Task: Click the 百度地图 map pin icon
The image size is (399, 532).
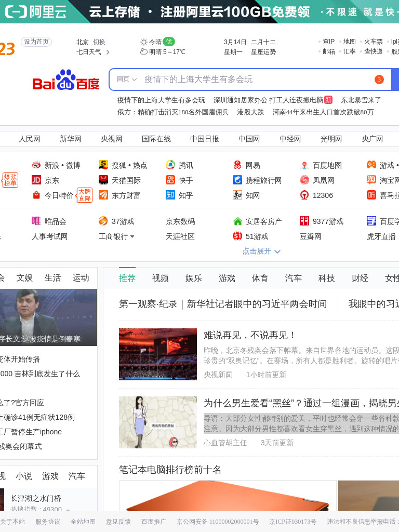Action: tap(304, 165)
